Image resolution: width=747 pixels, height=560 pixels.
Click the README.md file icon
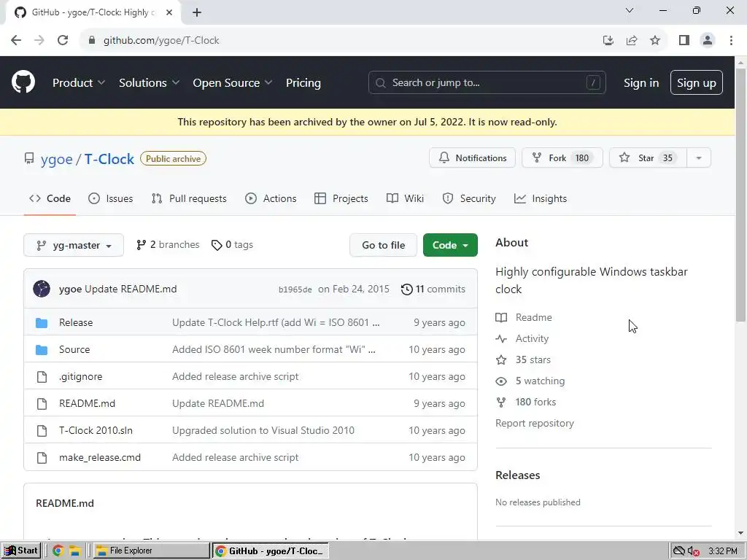pos(42,404)
